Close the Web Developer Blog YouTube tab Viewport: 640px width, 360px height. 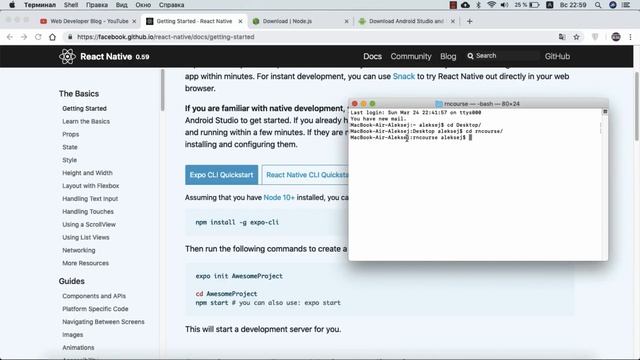(134, 21)
